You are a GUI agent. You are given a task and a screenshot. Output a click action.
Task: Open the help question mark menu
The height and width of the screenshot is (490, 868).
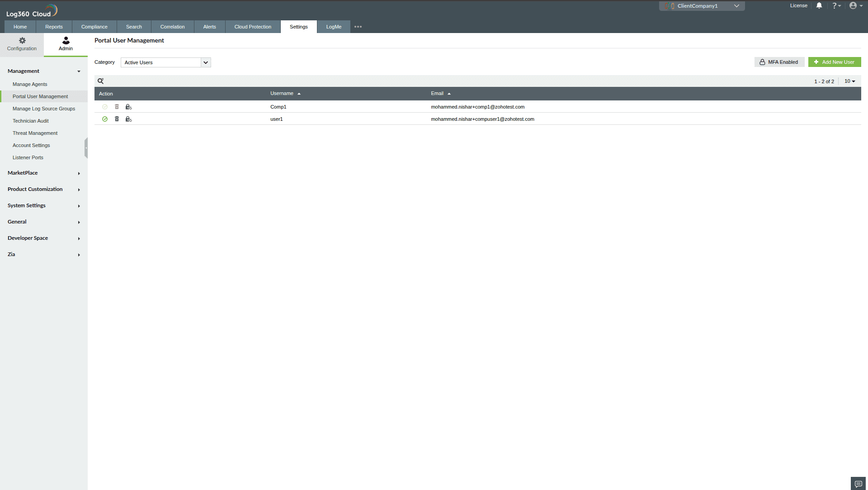coord(836,5)
